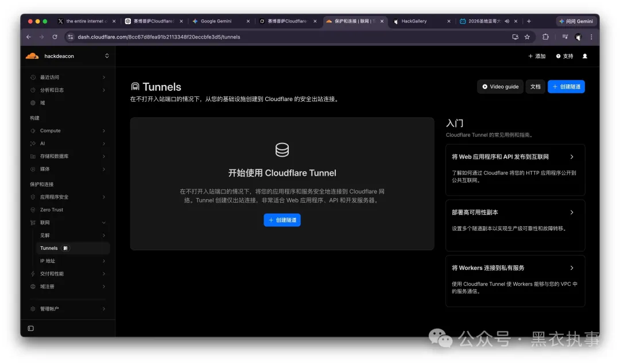Open the 文档 documentation button
This screenshot has width=620, height=364.
coord(536,87)
